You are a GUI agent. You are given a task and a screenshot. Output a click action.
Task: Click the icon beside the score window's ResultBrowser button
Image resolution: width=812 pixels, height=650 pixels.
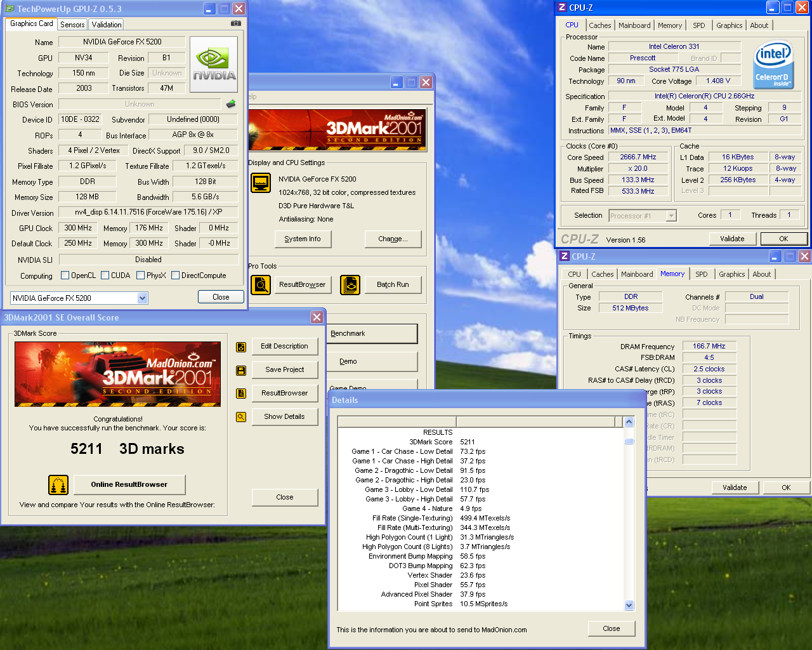241,394
